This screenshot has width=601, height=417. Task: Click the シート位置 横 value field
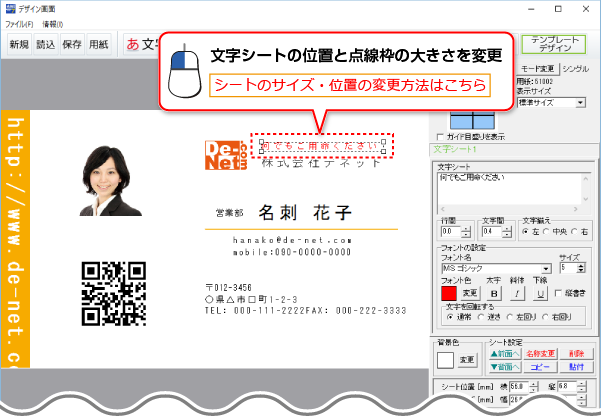tap(519, 386)
